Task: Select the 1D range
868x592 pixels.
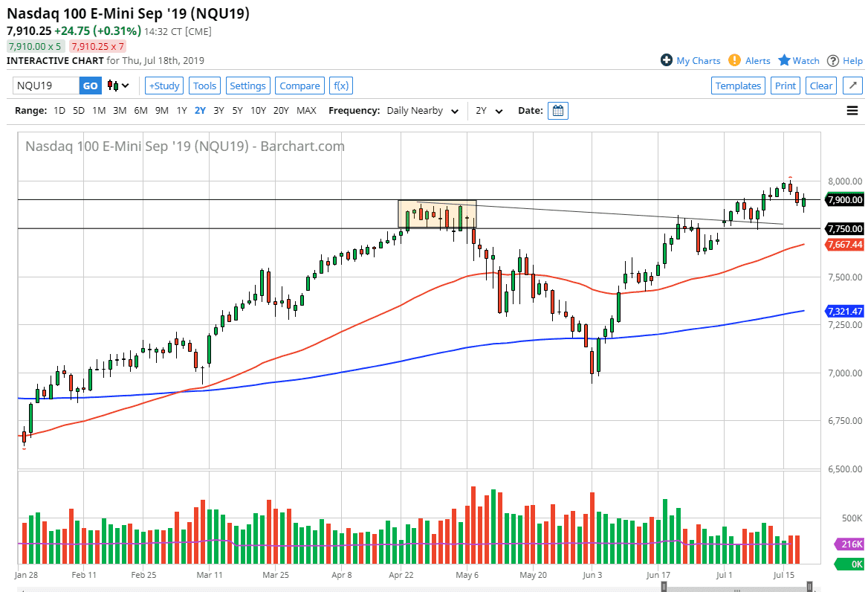Action: coord(59,111)
